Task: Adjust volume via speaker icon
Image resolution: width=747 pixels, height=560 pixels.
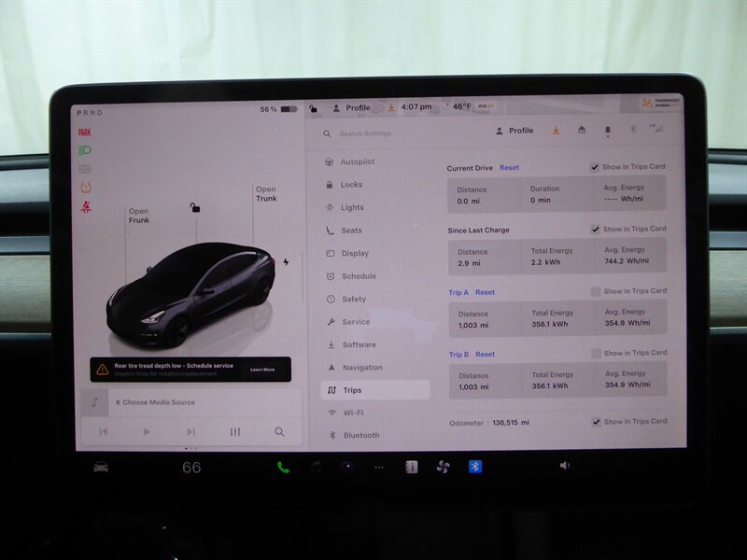Action: click(565, 465)
